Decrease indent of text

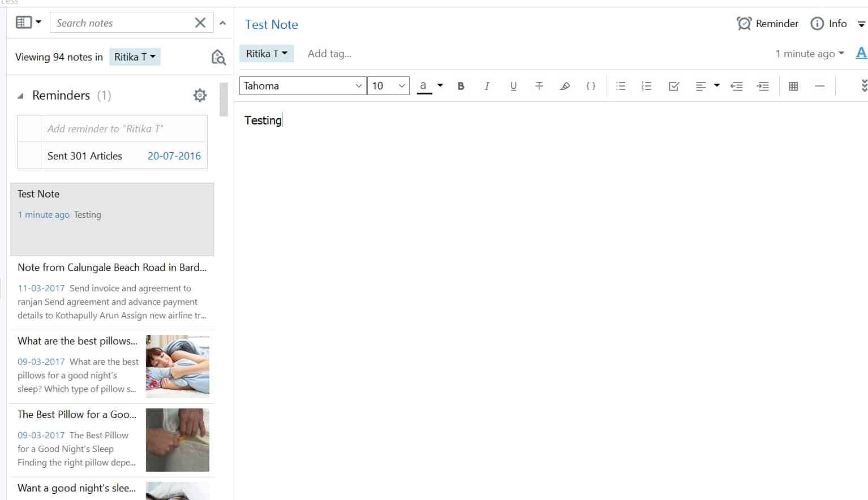point(736,86)
